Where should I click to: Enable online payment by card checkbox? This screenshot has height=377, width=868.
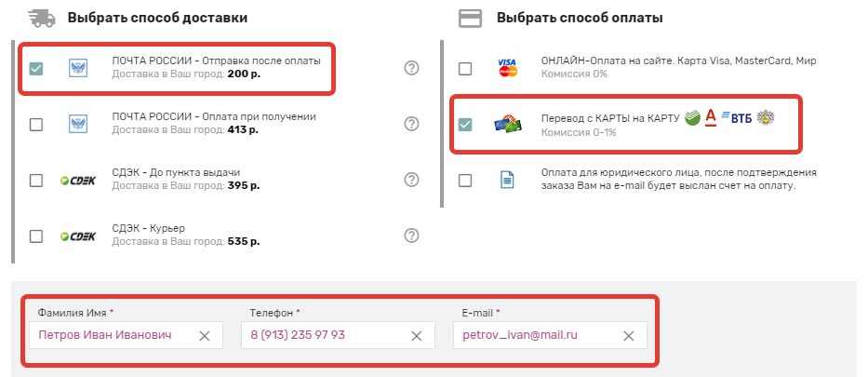click(465, 69)
